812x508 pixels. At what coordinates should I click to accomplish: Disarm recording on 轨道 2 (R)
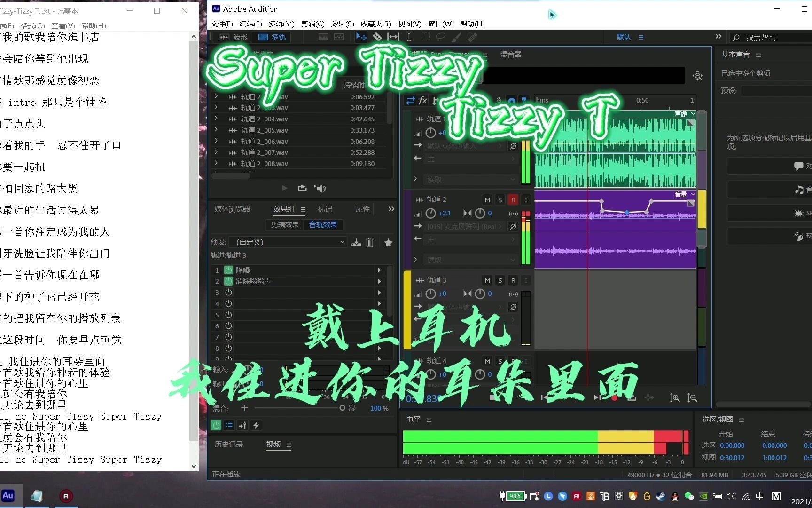pyautogui.click(x=513, y=200)
